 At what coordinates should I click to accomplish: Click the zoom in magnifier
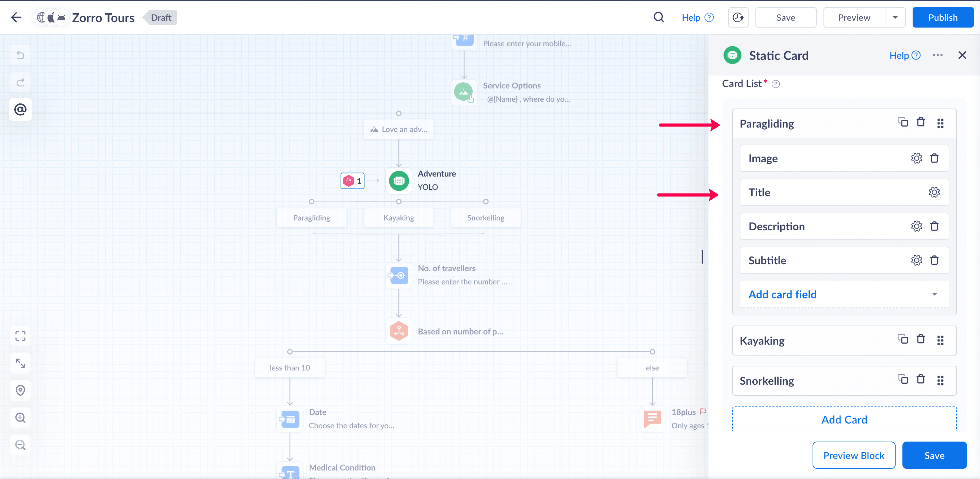[20, 418]
